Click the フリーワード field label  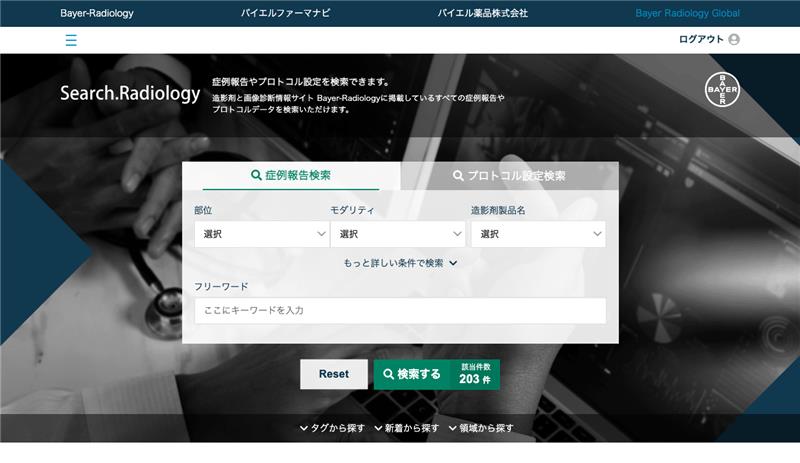(x=221, y=287)
